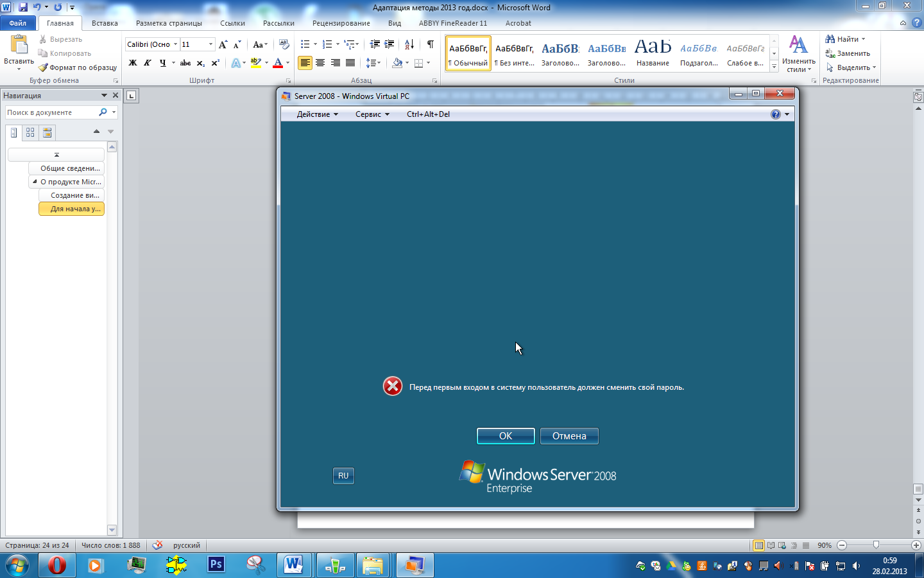Toggle subscript formatting

[200, 63]
